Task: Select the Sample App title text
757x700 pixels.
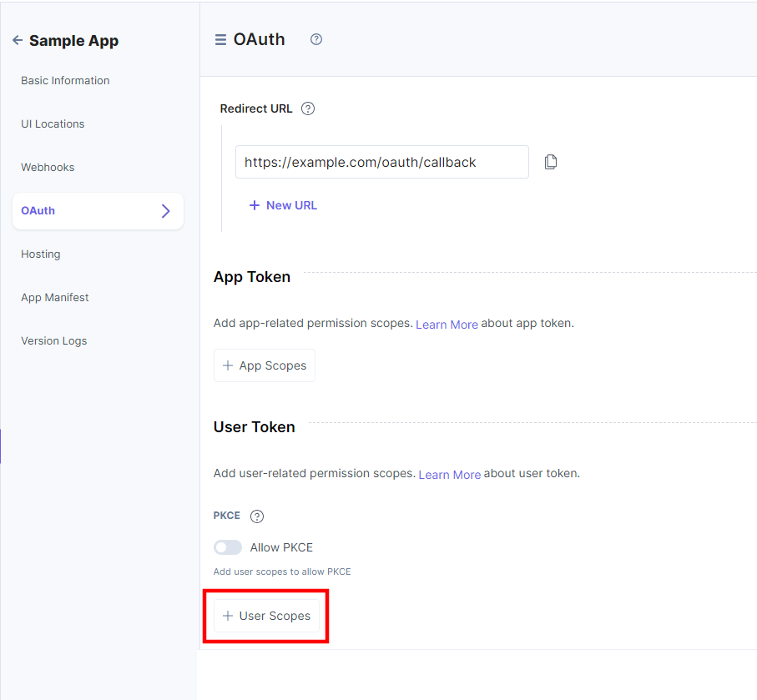Action: tap(74, 41)
